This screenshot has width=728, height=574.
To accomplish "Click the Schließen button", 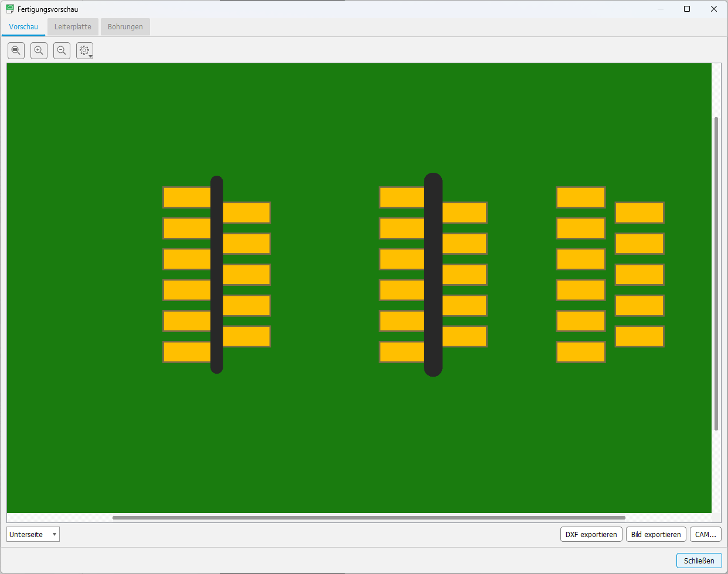I will [699, 561].
